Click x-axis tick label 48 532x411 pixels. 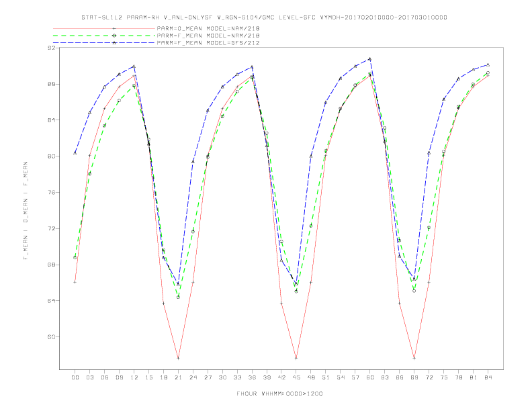311,377
